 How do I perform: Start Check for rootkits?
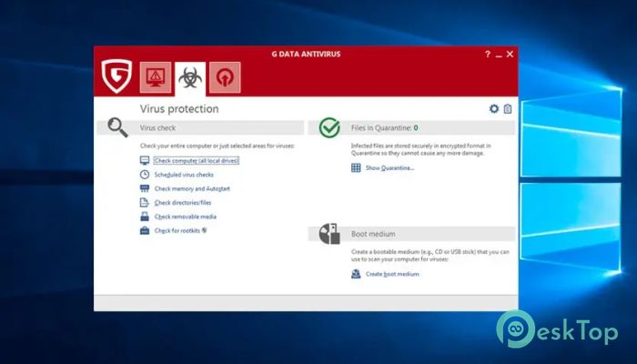click(177, 231)
